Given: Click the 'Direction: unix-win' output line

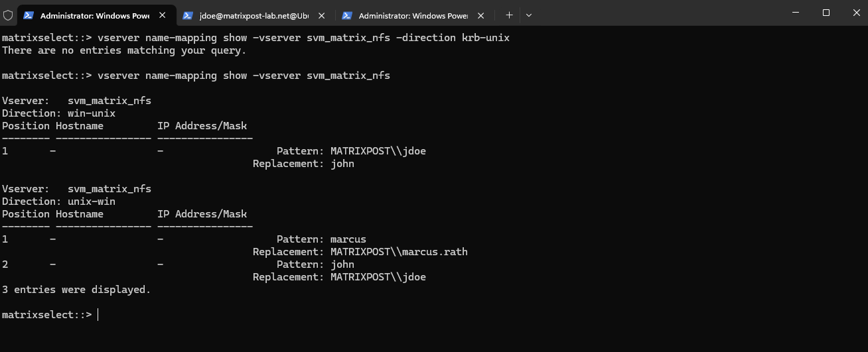Looking at the screenshot, I should (x=58, y=202).
